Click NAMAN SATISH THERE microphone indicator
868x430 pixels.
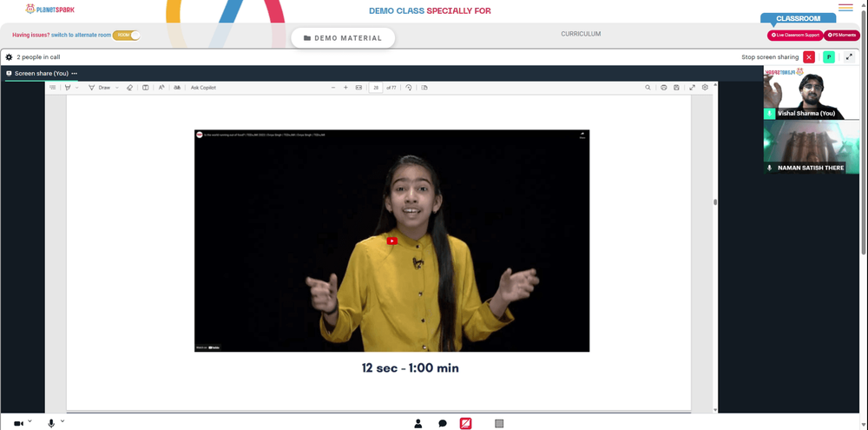(x=769, y=168)
